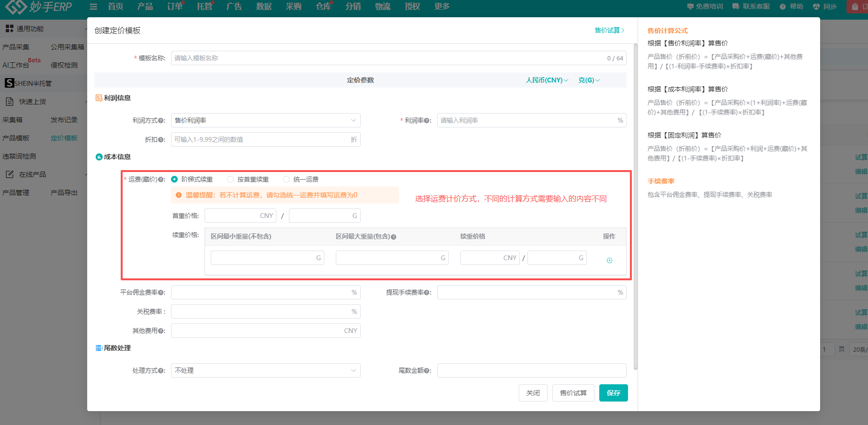
Task: Click the 联系客服 chat icon
Action: pos(736,7)
